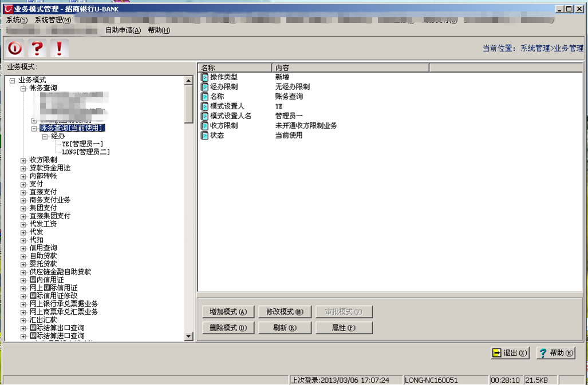Image resolution: width=588 pixels, height=385 pixels.
Task: Click the 上次登录 timestamp in status bar
Action: (341, 380)
